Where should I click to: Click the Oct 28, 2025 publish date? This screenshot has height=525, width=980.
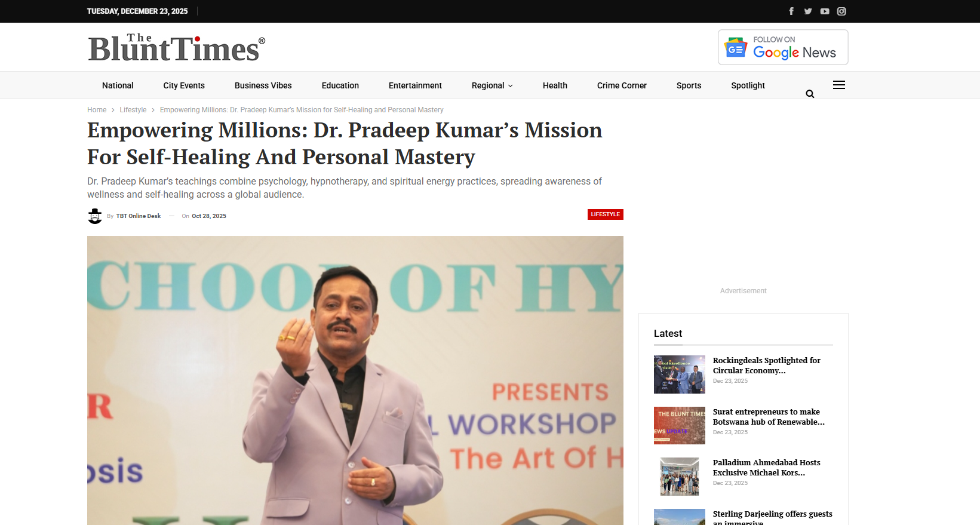[x=209, y=216]
